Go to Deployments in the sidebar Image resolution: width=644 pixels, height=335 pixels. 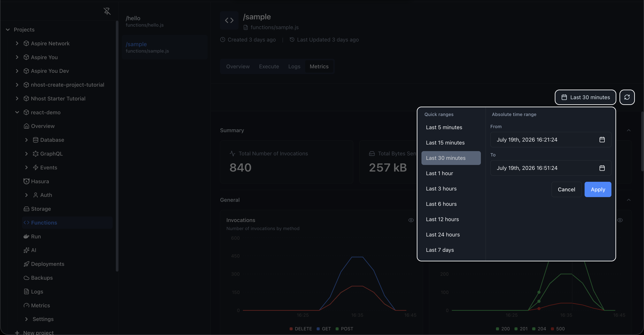(44, 264)
